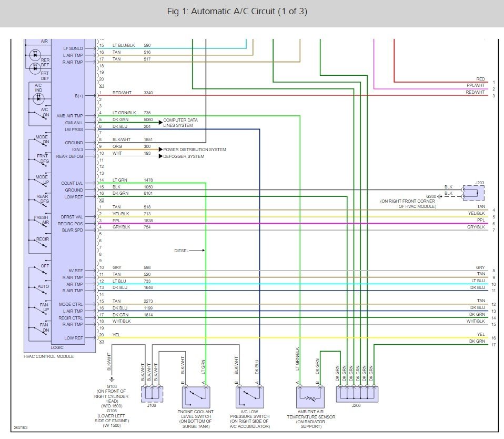Click the LW PRSS pin label
The height and width of the screenshot is (439, 504).
coord(74,129)
